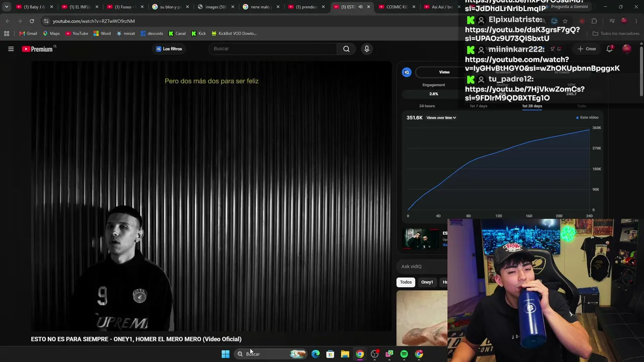This screenshot has width=644, height=362.
Task: Open Chrome extensions puzzle icon
Action: coord(594,21)
